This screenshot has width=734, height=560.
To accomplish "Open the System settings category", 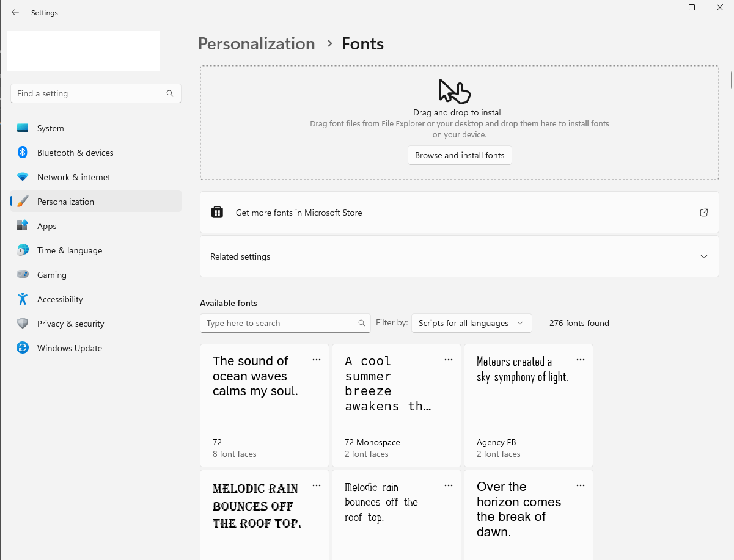I will [x=50, y=128].
